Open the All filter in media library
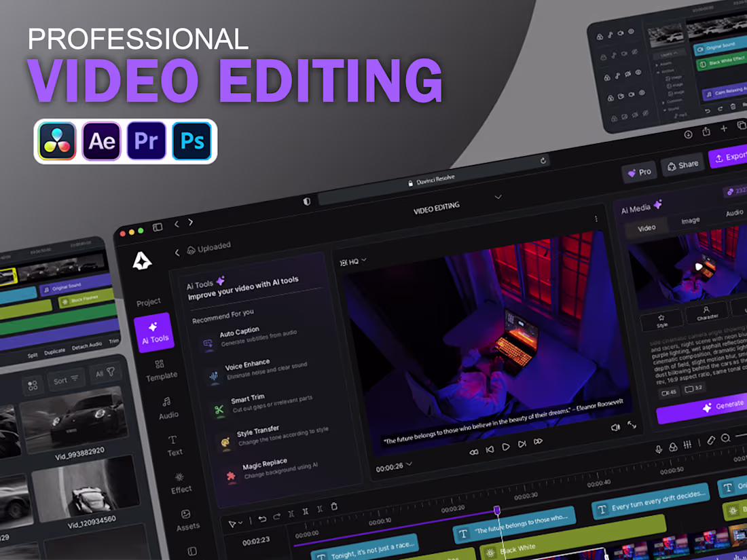The height and width of the screenshot is (560, 747). click(105, 373)
